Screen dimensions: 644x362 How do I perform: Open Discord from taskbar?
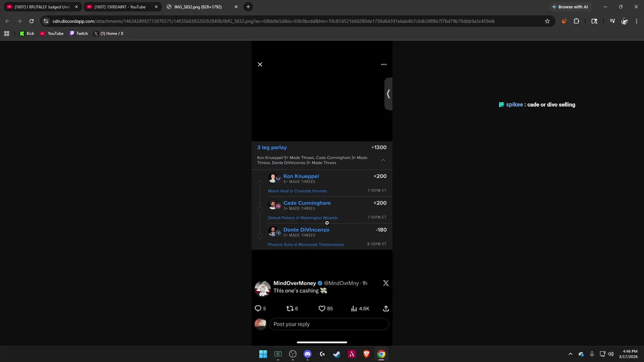[307, 354]
